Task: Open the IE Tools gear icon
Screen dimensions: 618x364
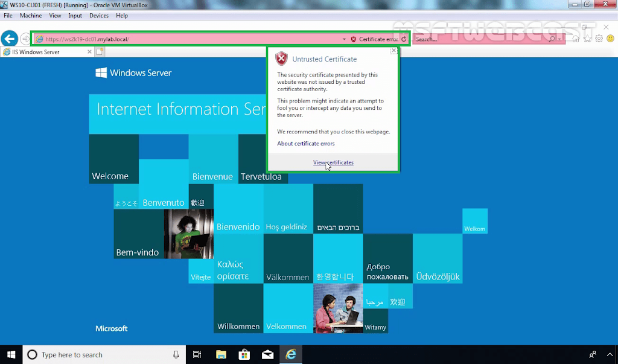Action: pyautogui.click(x=599, y=39)
